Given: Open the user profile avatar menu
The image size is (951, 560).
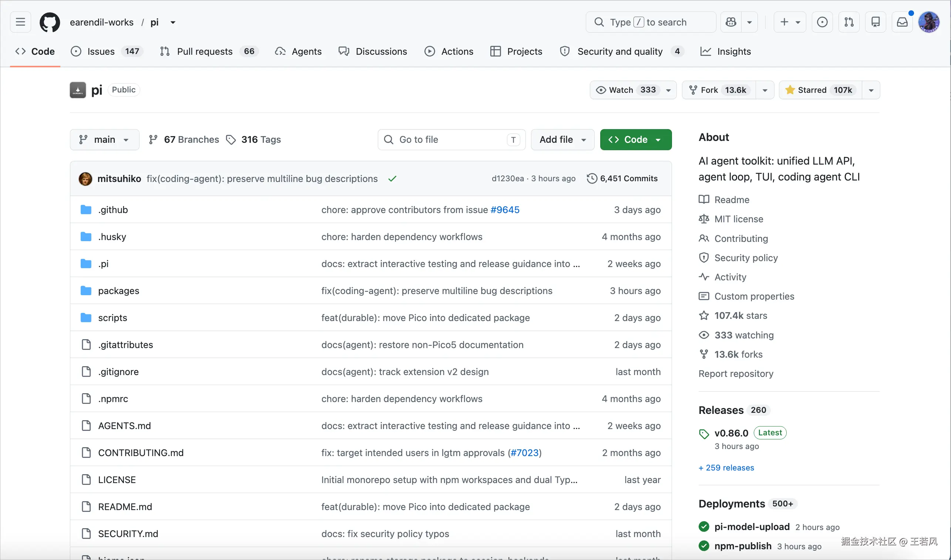Looking at the screenshot, I should [929, 22].
